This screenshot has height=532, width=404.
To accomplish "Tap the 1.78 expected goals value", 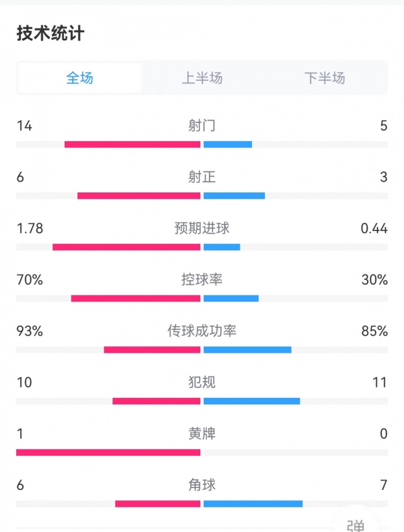I will pyautogui.click(x=30, y=229).
